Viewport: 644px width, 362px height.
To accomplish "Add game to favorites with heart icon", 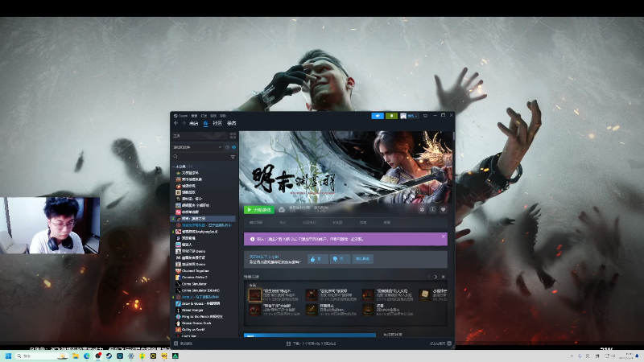I will pos(444,210).
